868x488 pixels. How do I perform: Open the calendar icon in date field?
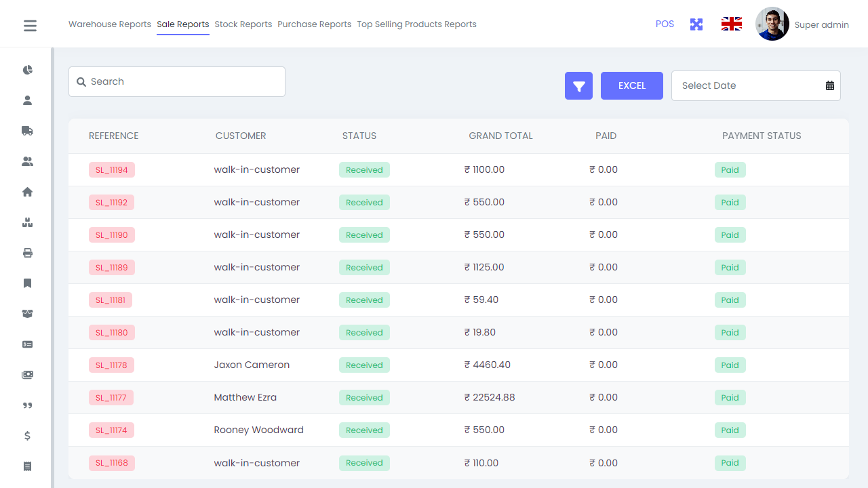[x=830, y=85]
